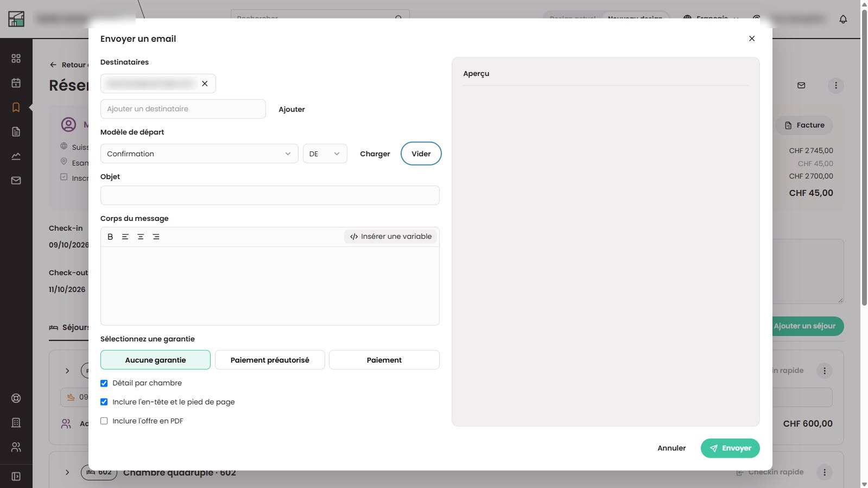Click the envelope icon on reservation page header
Image resolution: width=868 pixels, height=488 pixels.
[801, 85]
